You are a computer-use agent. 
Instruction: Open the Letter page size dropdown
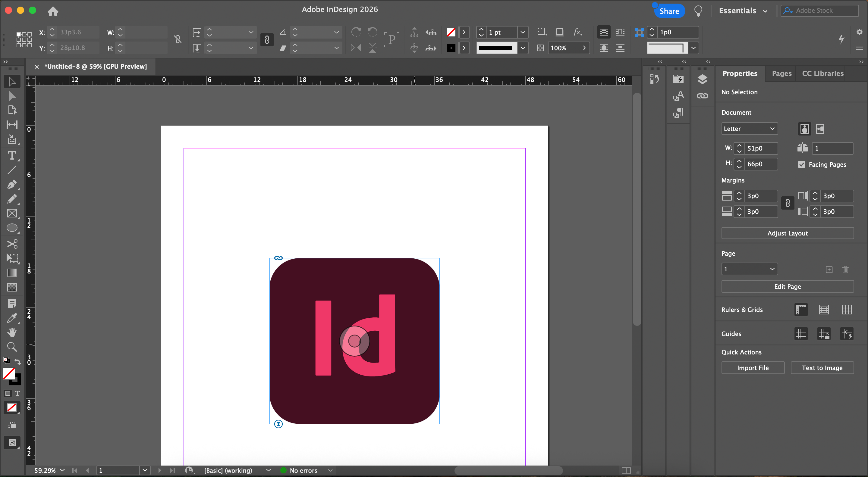(772, 129)
